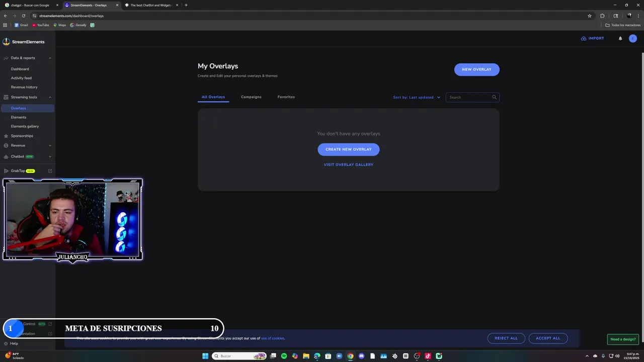644x362 pixels.
Task: Collapse Streaming tools section
Action: point(50,97)
